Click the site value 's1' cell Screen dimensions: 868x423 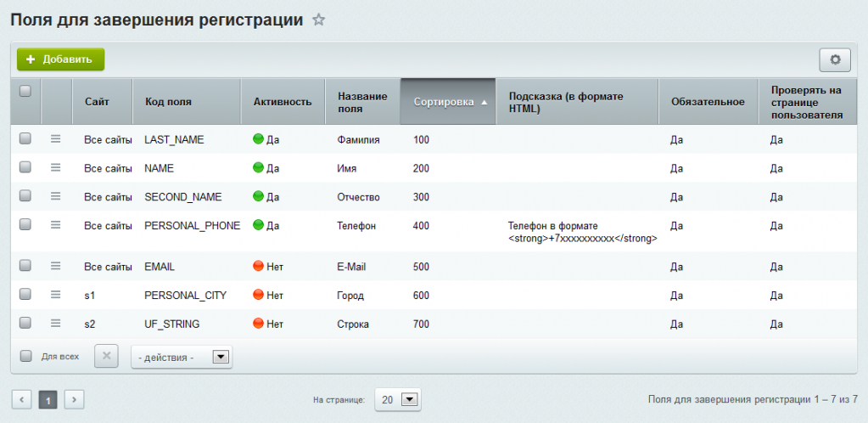pyautogui.click(x=90, y=296)
